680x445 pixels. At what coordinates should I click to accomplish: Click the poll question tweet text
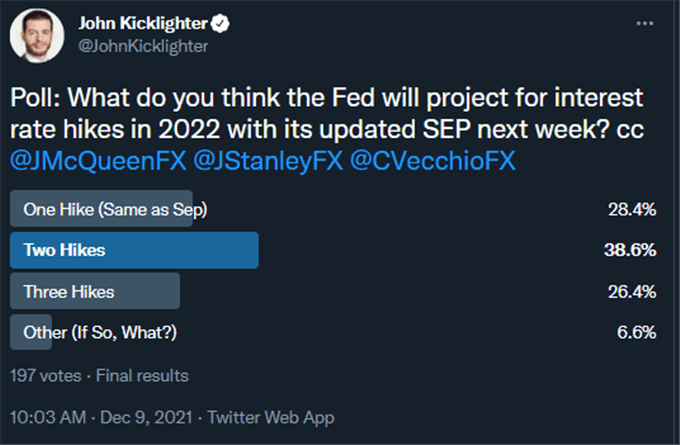point(327,113)
